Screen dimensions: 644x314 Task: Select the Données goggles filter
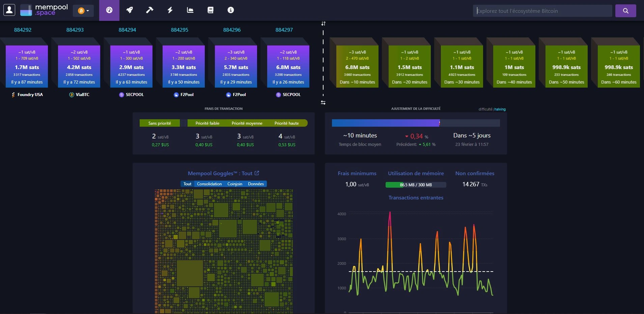(x=256, y=184)
